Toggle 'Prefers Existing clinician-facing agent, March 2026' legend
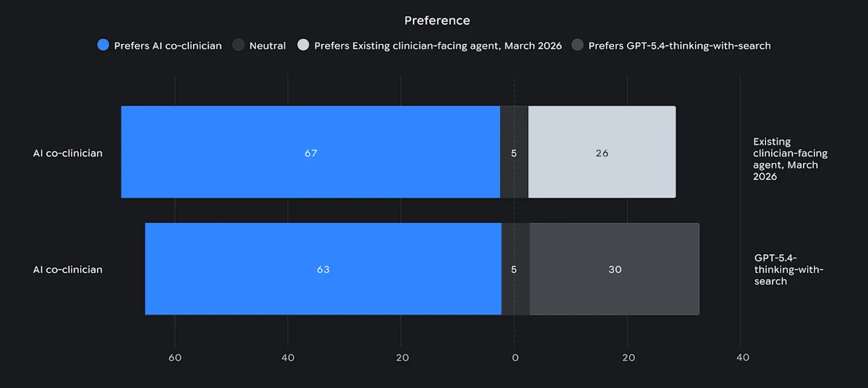The height and width of the screenshot is (388, 868). point(438,46)
